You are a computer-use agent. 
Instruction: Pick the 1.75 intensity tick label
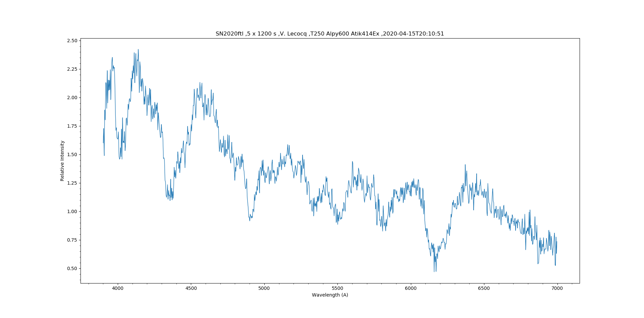point(72,126)
